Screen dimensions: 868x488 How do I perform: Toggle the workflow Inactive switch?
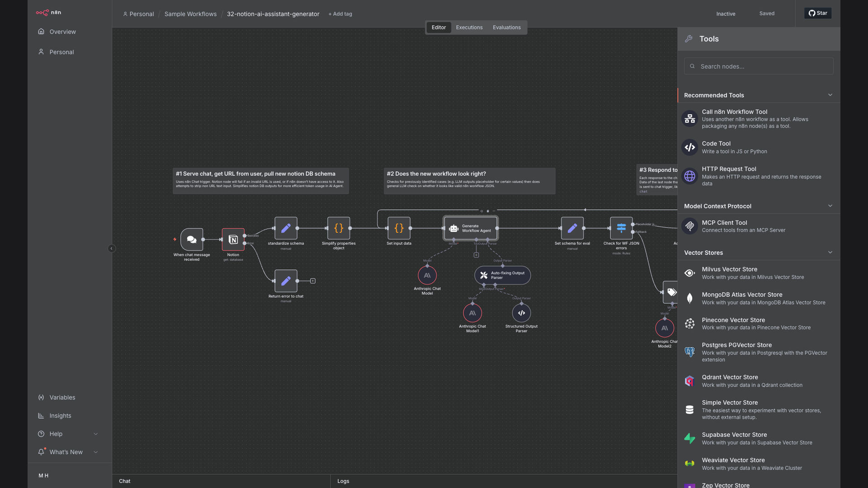(x=726, y=14)
